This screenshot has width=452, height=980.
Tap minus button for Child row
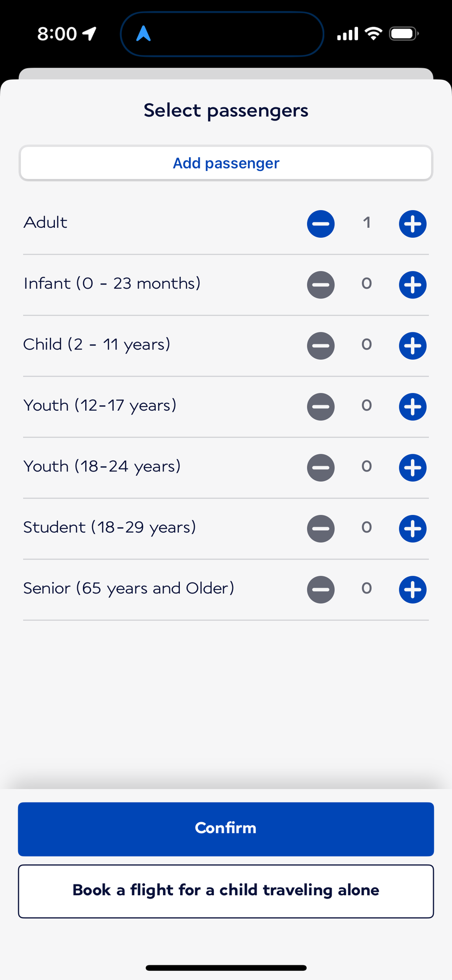pyautogui.click(x=321, y=345)
